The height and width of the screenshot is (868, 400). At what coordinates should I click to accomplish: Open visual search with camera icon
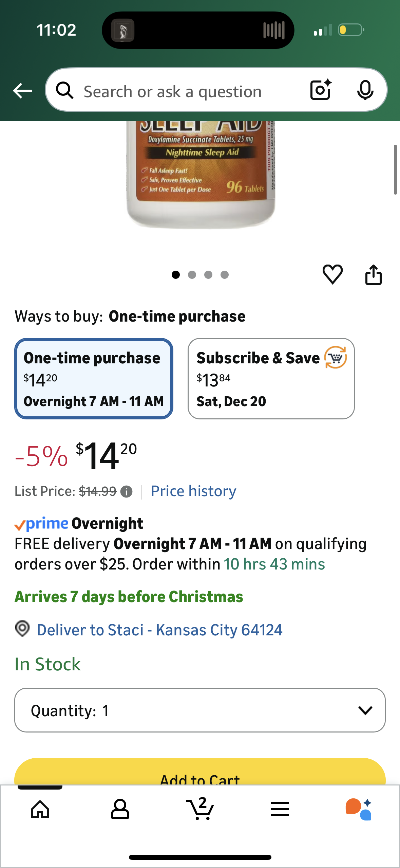pyautogui.click(x=319, y=90)
